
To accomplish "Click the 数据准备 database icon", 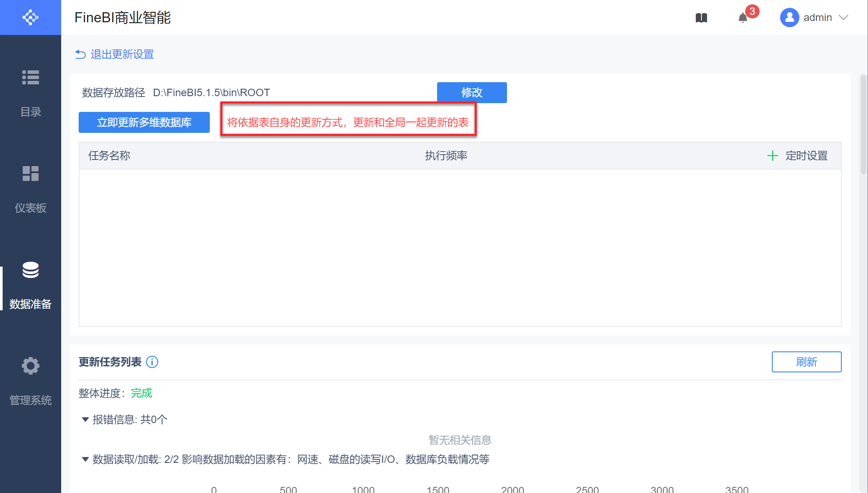I will click(30, 270).
